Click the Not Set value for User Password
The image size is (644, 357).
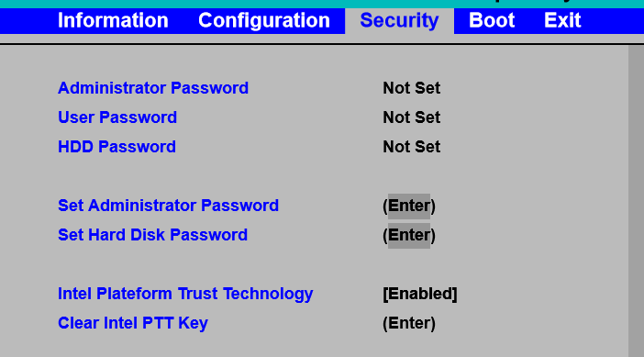pyautogui.click(x=412, y=117)
